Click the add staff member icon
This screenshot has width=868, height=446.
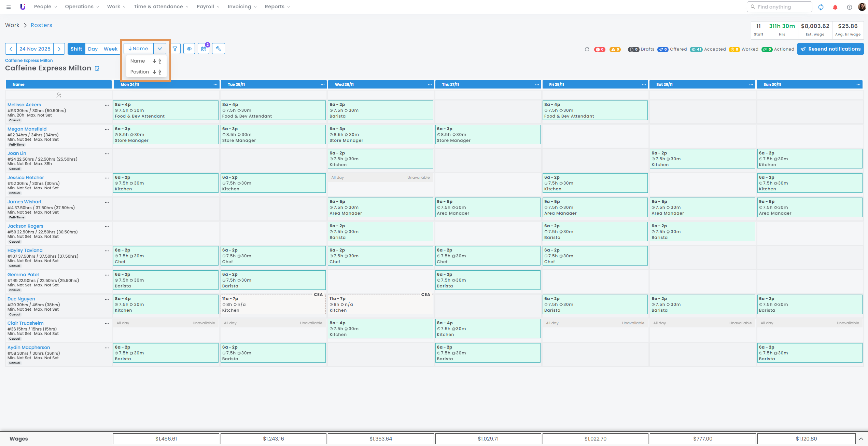(x=59, y=95)
